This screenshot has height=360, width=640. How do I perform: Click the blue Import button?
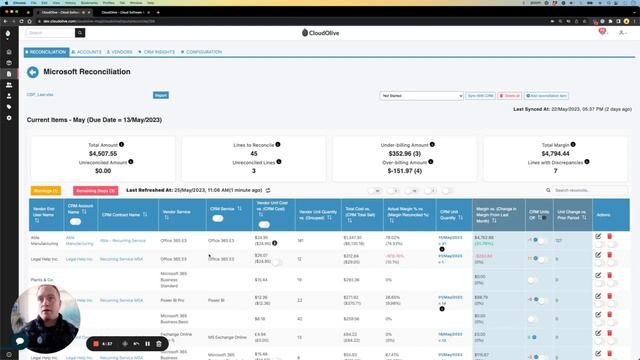point(161,95)
